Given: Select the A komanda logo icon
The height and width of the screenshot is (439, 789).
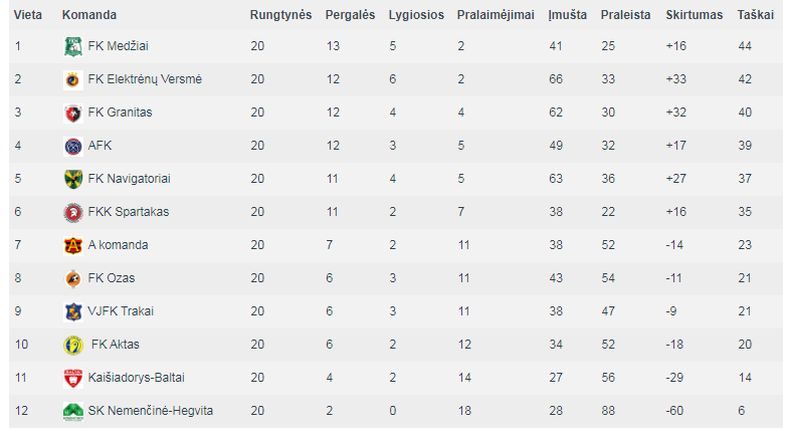Looking at the screenshot, I should [73, 246].
